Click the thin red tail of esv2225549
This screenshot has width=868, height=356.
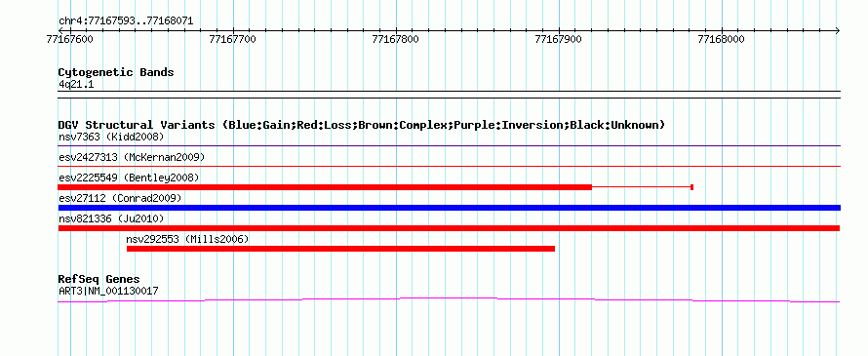[x=642, y=187]
